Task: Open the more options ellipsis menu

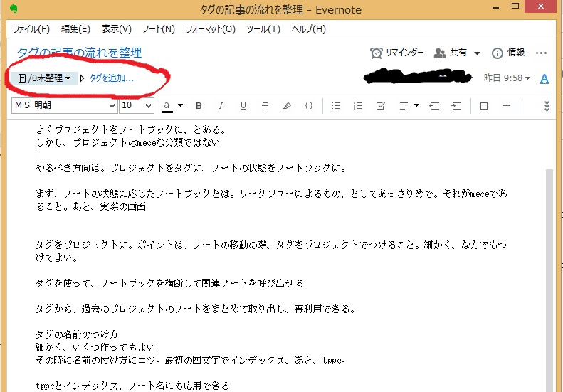Action: click(541, 53)
